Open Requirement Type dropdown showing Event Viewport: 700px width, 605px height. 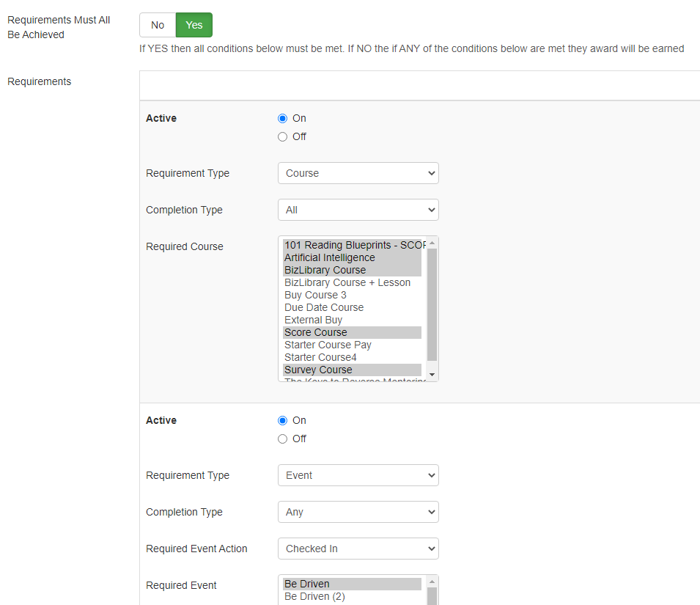[x=358, y=475]
